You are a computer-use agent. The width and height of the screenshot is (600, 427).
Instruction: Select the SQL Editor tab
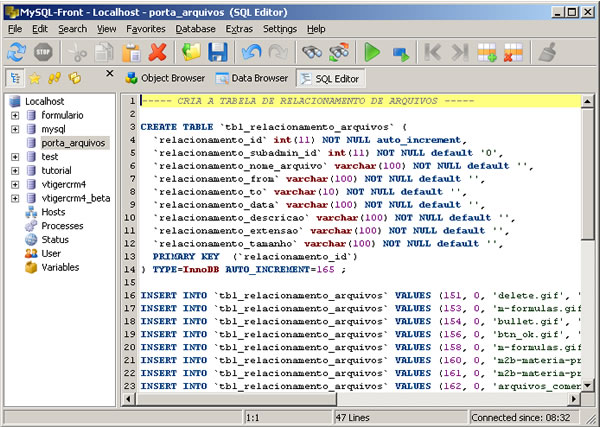click(x=331, y=79)
